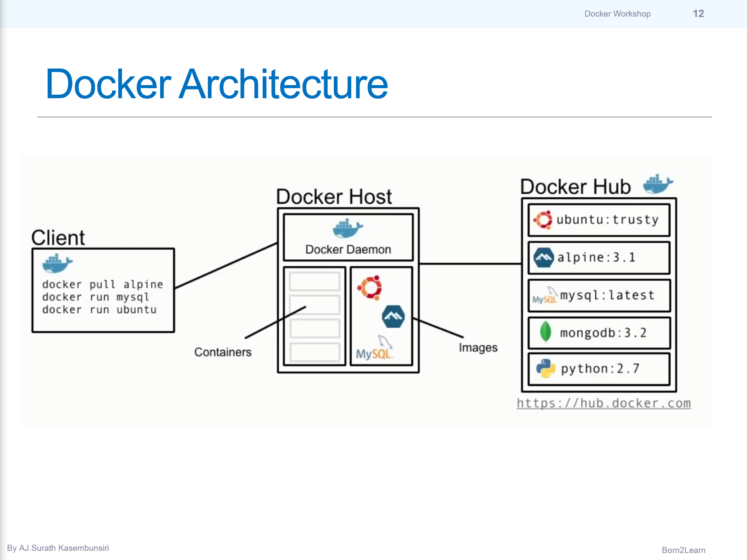Click the page number 12
Viewport: 747px width, 560px height.
click(698, 14)
